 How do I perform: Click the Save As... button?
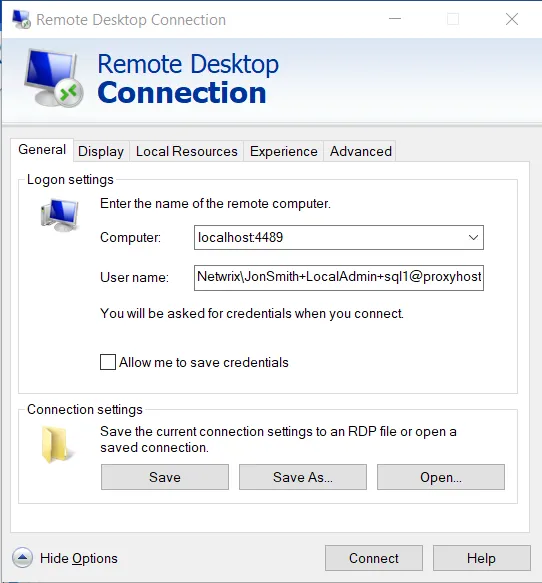click(303, 477)
